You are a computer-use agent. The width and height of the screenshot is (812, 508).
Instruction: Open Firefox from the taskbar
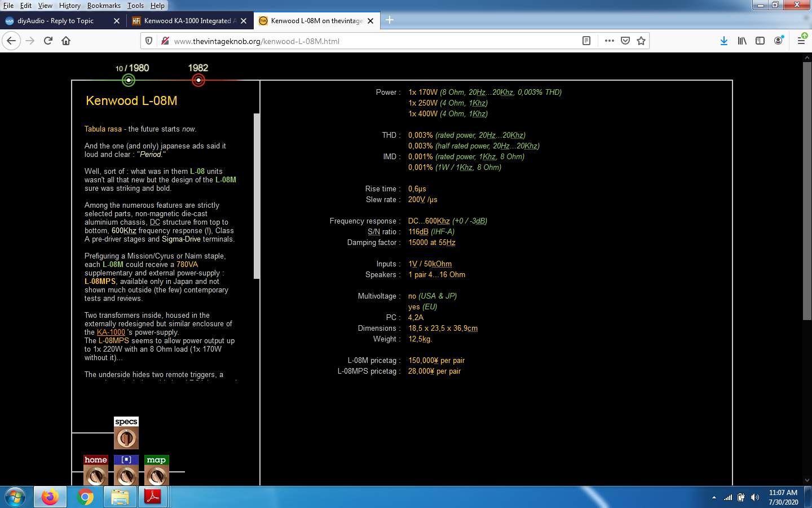tap(50, 497)
